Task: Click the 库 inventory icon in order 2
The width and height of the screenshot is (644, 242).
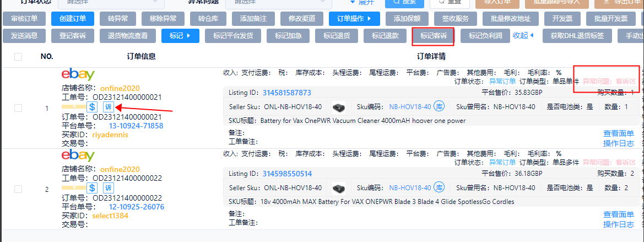Action: [x=439, y=188]
